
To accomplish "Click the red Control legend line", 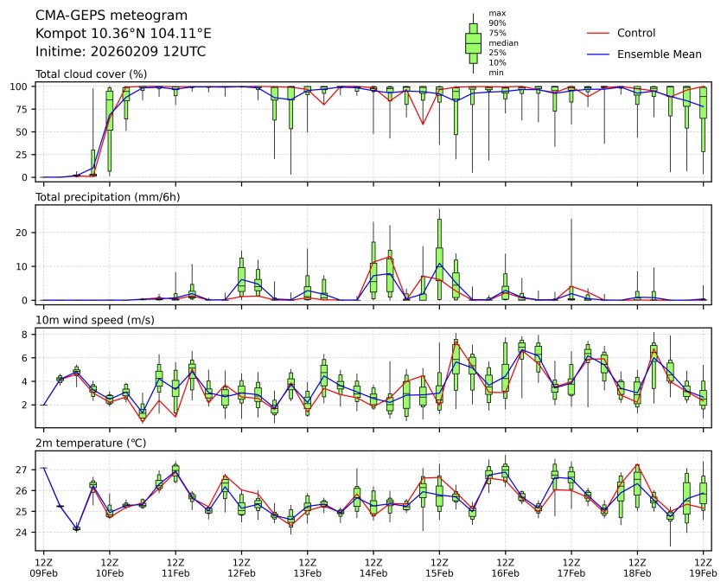I will 598,34.
